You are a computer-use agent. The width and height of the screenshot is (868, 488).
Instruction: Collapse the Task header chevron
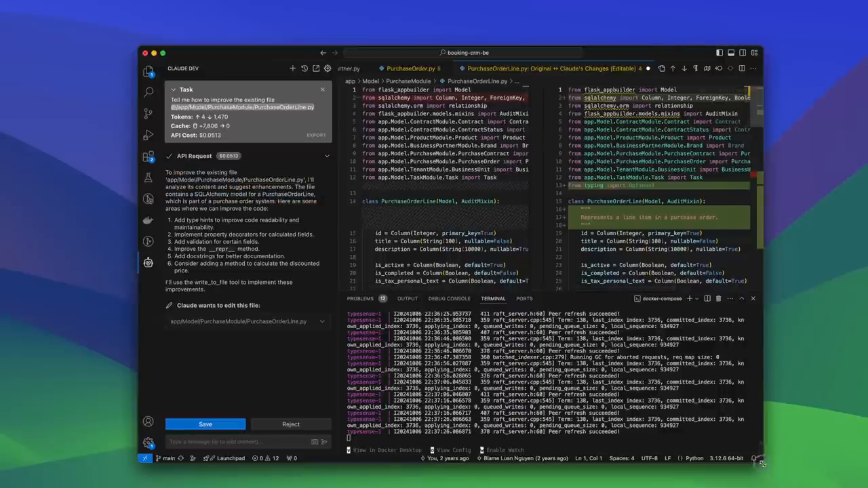click(173, 89)
